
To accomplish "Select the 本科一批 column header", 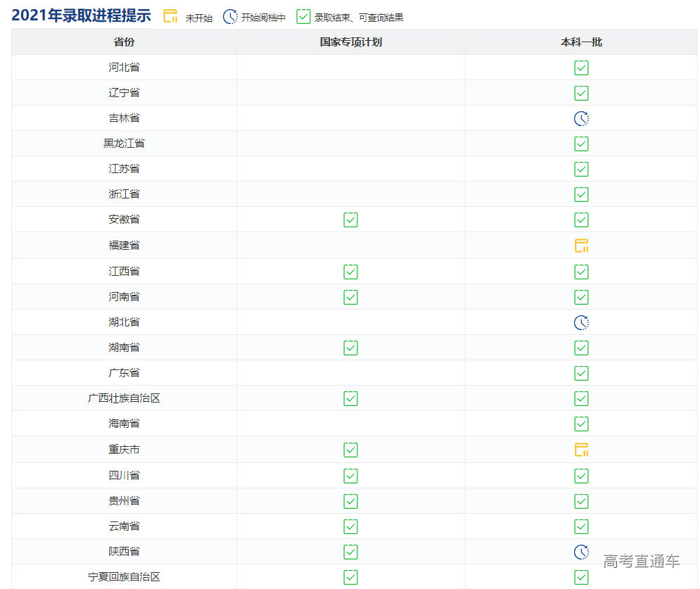I will [581, 42].
